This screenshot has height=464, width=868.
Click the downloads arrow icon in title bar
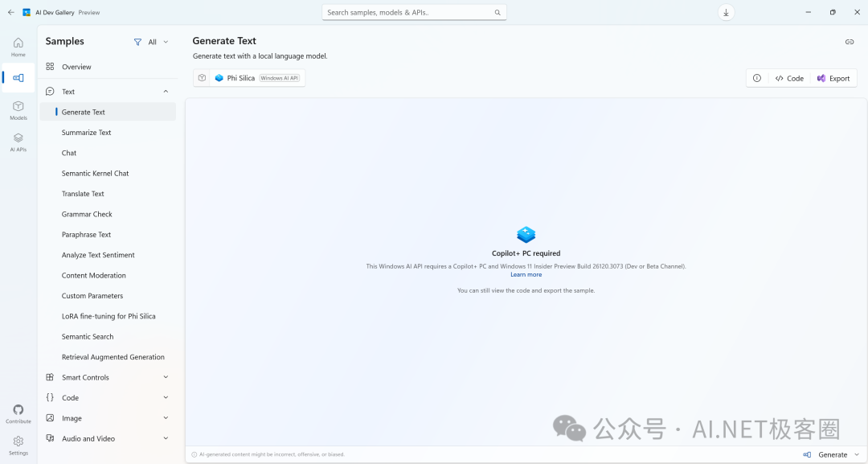click(726, 12)
